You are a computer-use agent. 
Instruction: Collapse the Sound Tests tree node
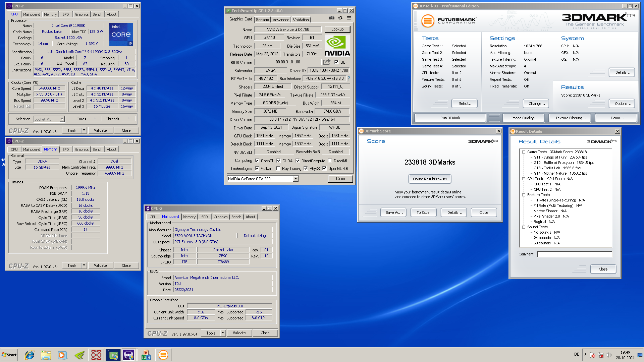(x=524, y=227)
